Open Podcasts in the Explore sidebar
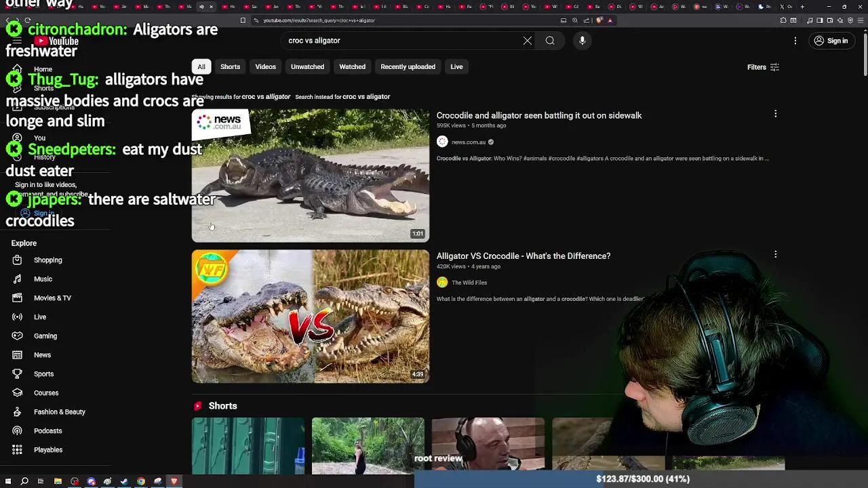868x488 pixels. [47, 431]
